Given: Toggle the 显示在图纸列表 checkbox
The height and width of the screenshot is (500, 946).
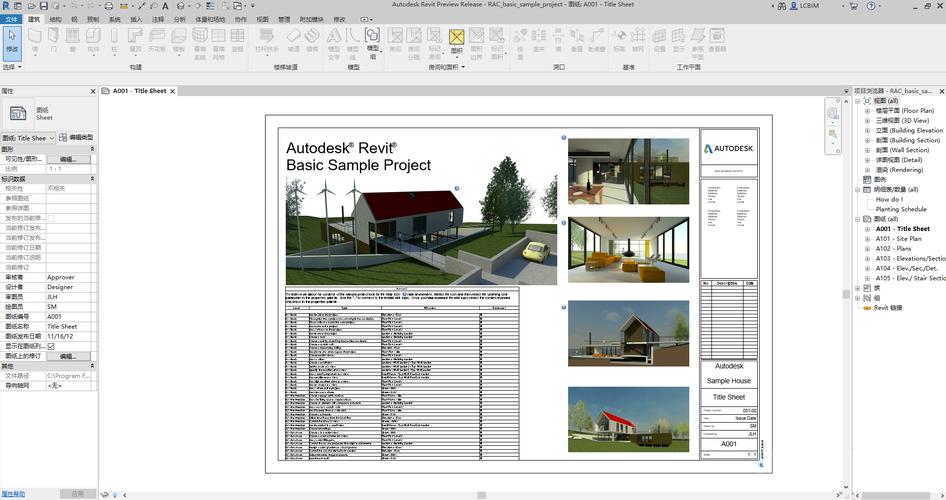Looking at the screenshot, I should [x=51, y=346].
